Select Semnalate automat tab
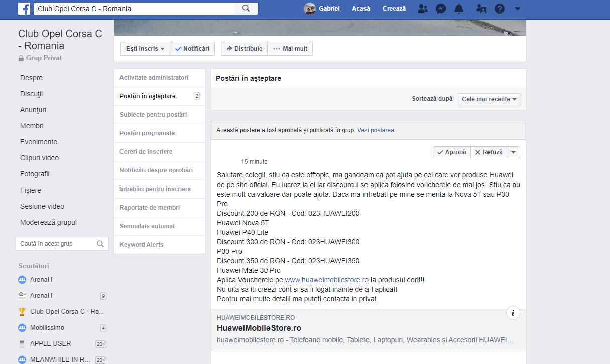610x364 pixels. tap(160, 226)
